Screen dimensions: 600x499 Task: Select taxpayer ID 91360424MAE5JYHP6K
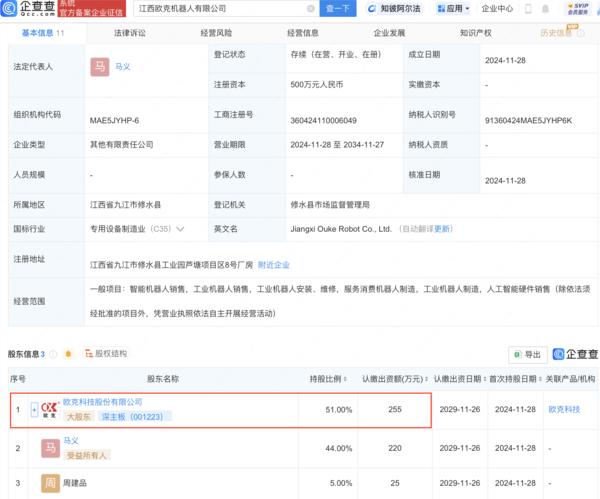(x=528, y=121)
